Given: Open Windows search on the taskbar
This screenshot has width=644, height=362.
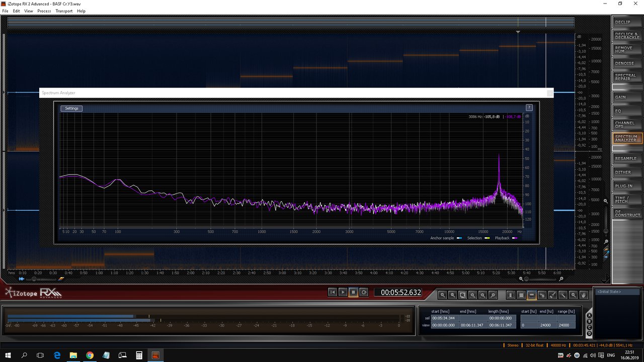Looking at the screenshot, I should pyautogui.click(x=24, y=355).
